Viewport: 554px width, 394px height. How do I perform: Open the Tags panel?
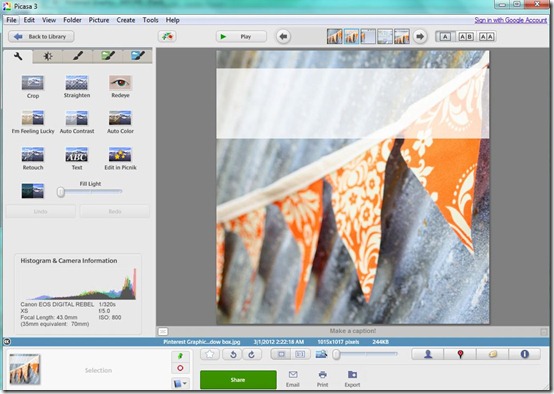[493, 354]
